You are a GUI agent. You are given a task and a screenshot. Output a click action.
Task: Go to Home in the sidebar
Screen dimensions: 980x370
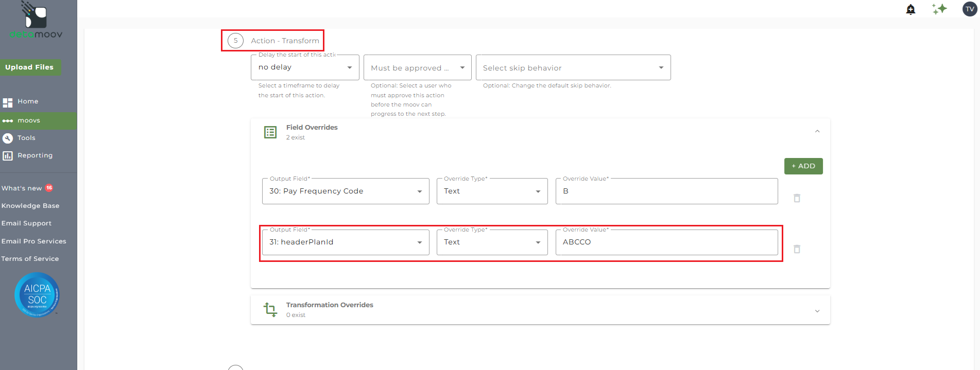[28, 102]
